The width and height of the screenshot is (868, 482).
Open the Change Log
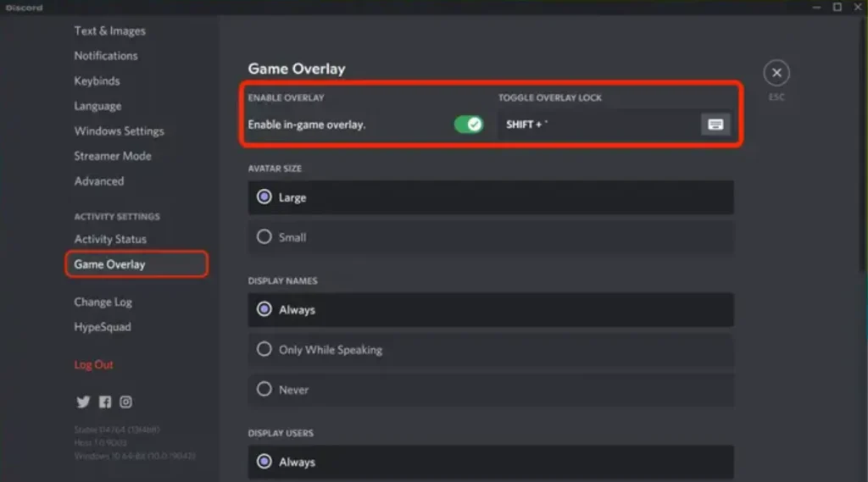103,302
